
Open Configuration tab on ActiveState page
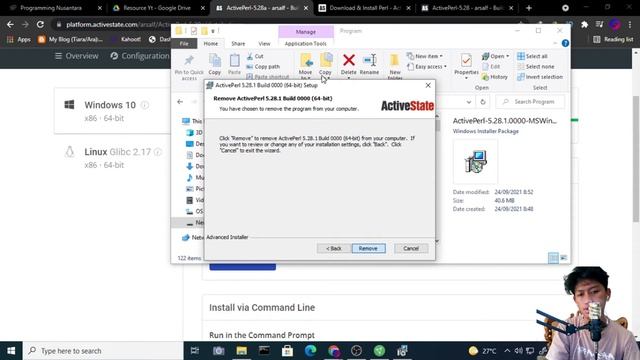click(x=140, y=56)
